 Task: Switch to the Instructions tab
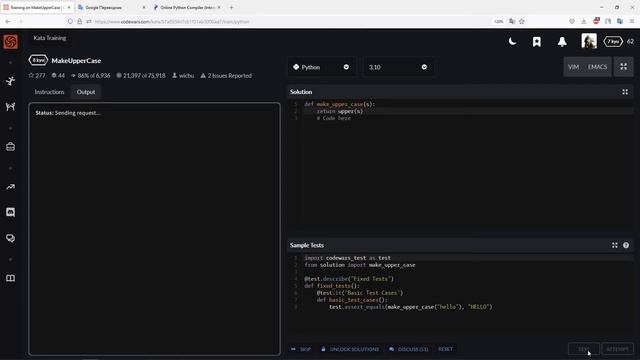(49, 92)
